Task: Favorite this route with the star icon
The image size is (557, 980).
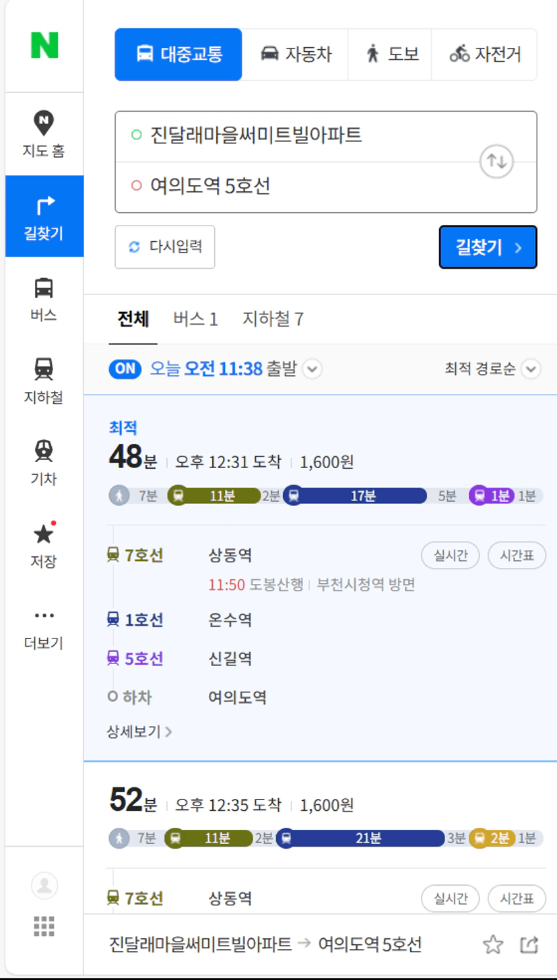Action: coord(493,945)
